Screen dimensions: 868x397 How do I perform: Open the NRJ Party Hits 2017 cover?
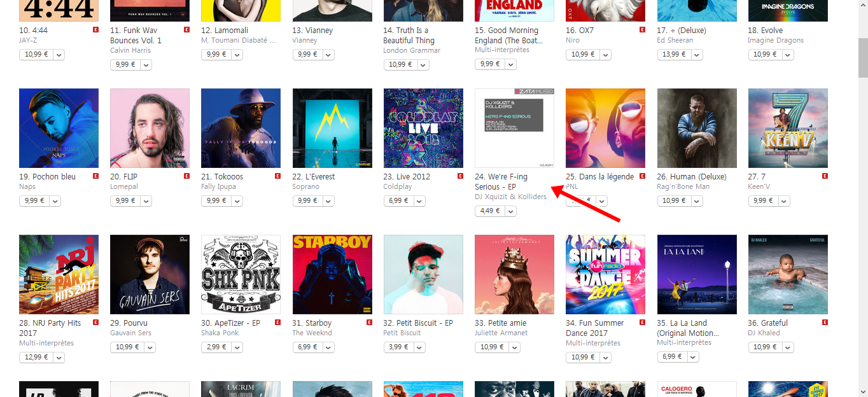[59, 274]
